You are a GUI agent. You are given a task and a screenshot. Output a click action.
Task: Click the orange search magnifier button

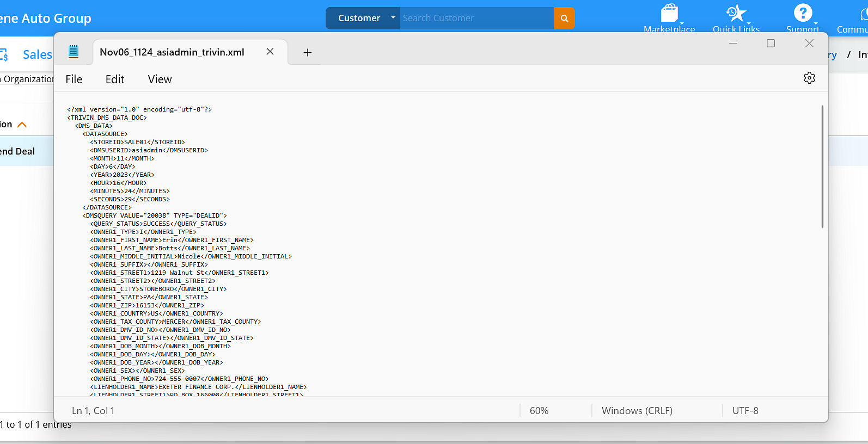click(564, 18)
